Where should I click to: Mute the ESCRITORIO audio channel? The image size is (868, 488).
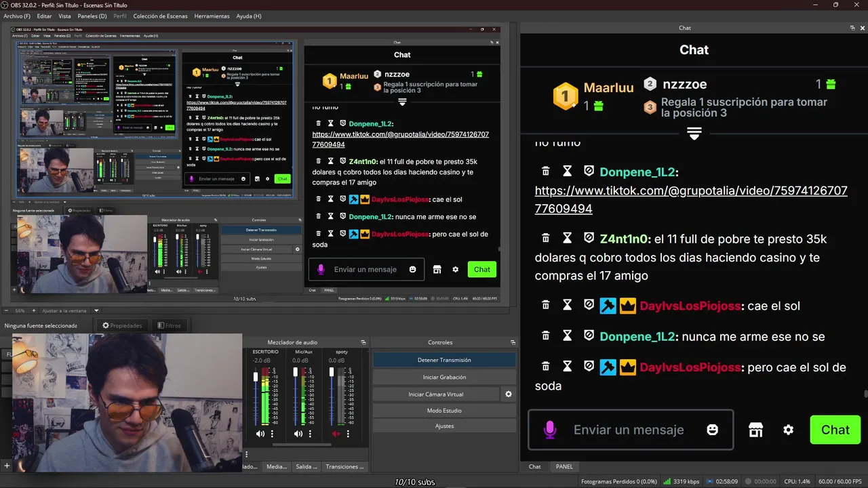point(260,434)
